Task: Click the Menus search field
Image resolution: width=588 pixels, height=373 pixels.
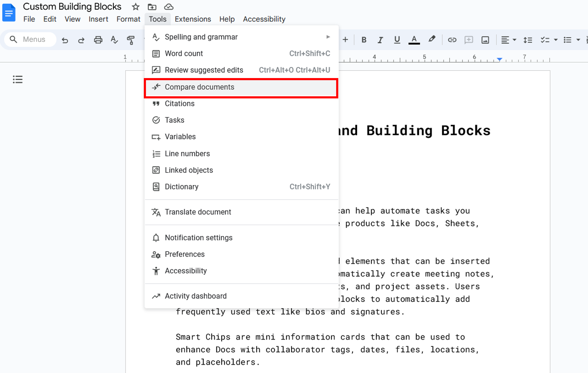Action: click(31, 39)
